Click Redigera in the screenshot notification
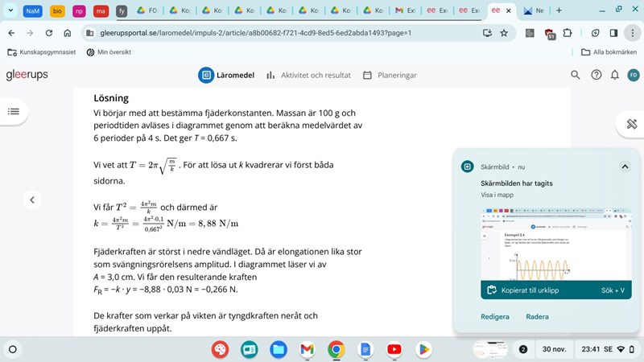Screen dimensions: 644x362 pyautogui.click(x=495, y=317)
